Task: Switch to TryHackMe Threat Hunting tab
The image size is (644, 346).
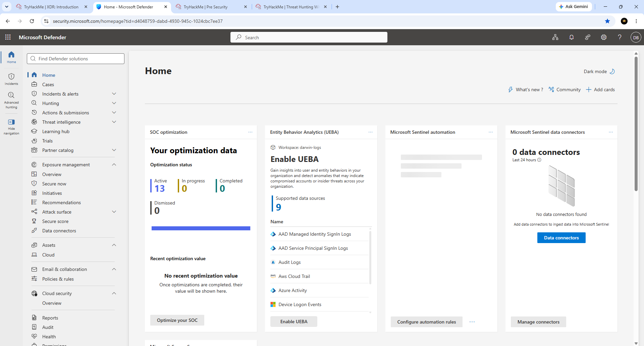Action: click(291, 7)
